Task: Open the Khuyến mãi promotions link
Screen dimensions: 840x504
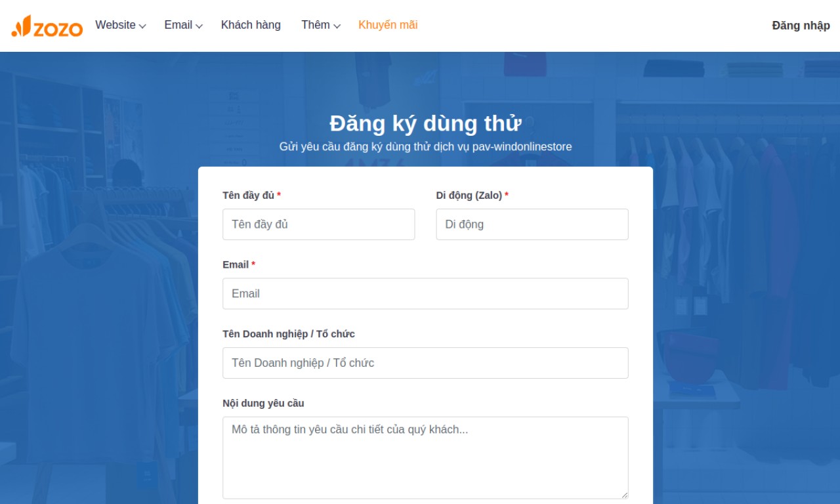Action: (388, 25)
